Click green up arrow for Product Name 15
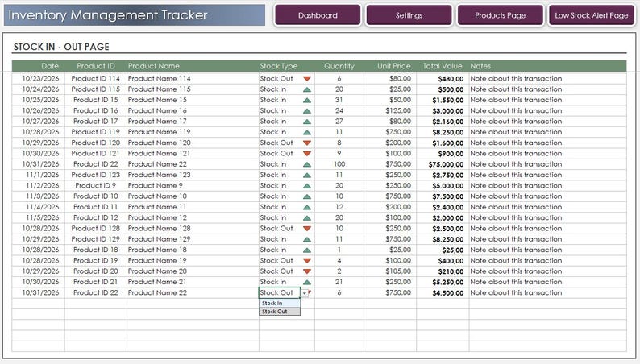Image resolution: width=640 pixels, height=364 pixels. tap(307, 100)
